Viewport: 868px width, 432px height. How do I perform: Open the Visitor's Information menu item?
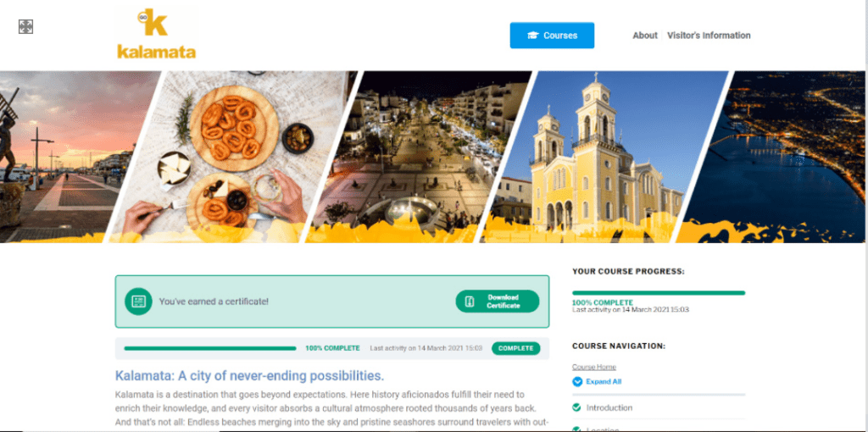[x=709, y=36]
